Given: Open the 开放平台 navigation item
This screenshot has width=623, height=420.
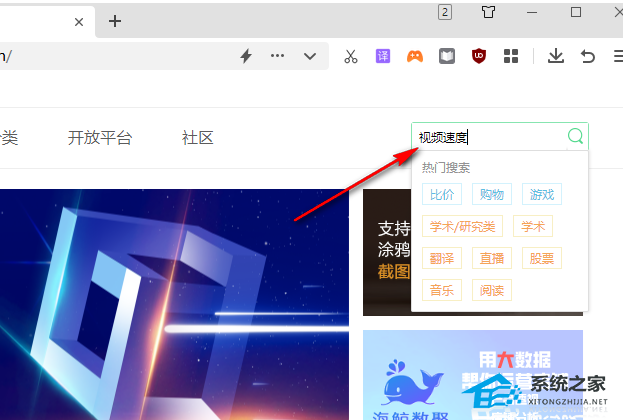Looking at the screenshot, I should point(100,138).
